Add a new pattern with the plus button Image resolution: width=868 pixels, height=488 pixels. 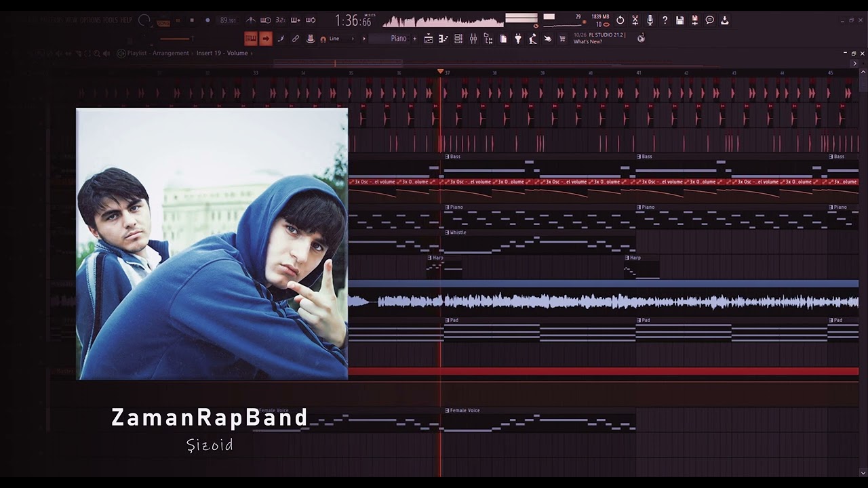(414, 39)
